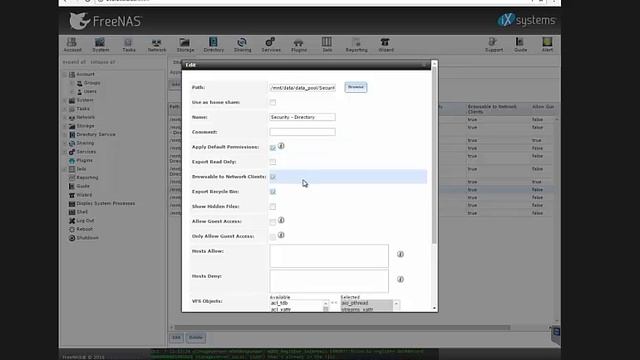Open System in the top toolbar
Screen dimensions: 640x360
point(100,44)
